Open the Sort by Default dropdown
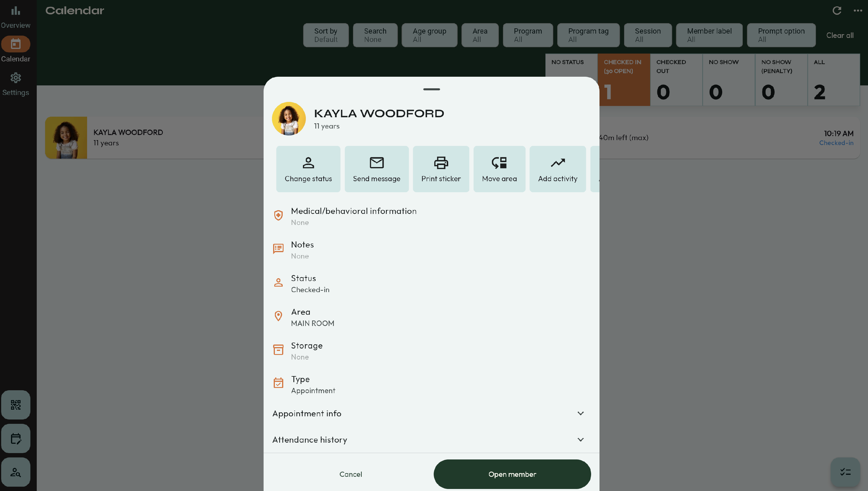 [325, 35]
